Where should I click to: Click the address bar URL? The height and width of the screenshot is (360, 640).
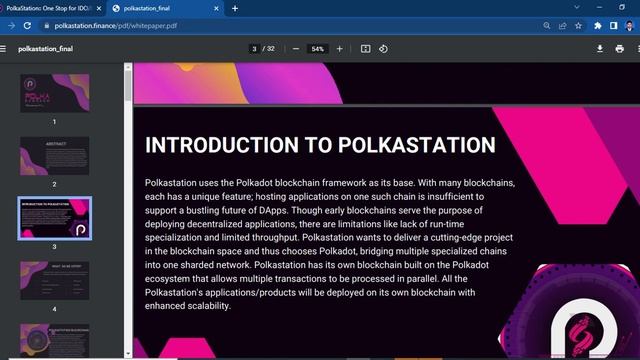[116, 26]
